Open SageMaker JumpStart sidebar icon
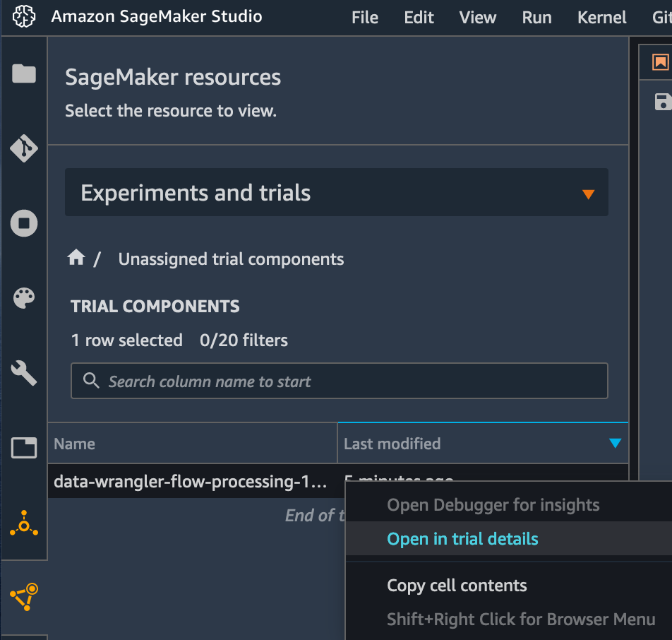672x640 pixels. 24,523
